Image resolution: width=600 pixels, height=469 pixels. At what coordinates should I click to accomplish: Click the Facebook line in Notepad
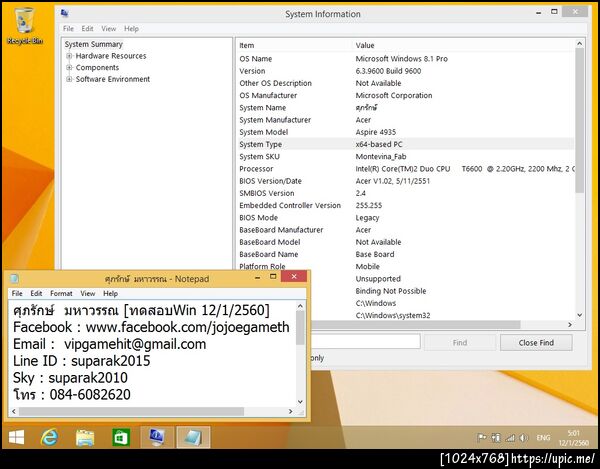tap(151, 327)
